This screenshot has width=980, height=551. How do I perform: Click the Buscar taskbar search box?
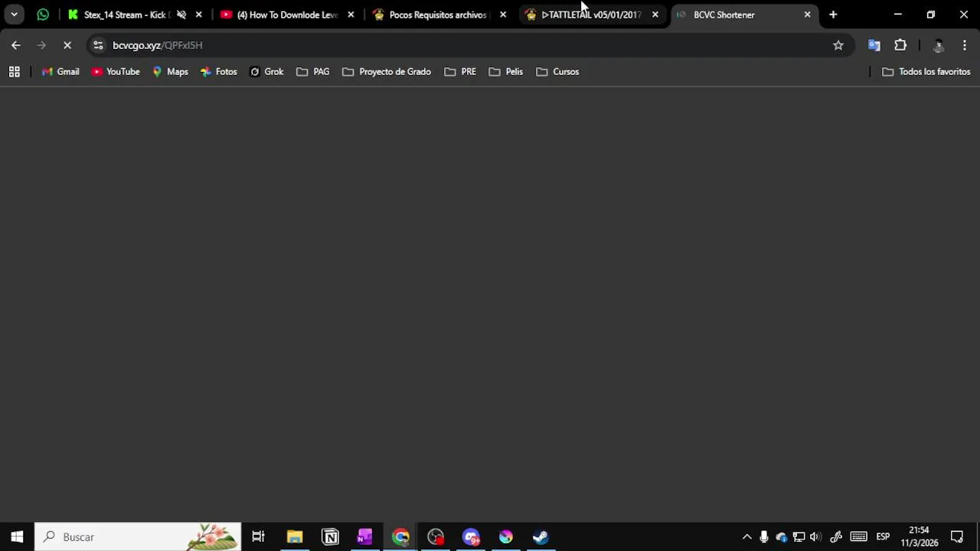139,536
